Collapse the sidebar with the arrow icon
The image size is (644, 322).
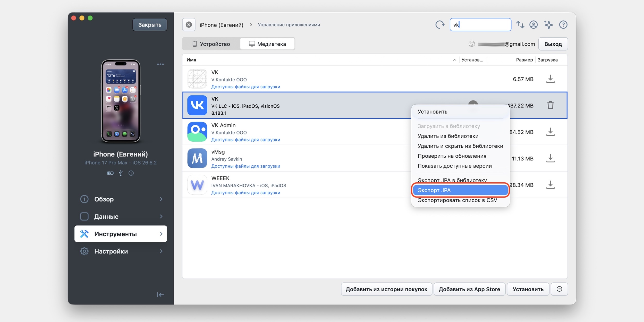[x=160, y=295]
